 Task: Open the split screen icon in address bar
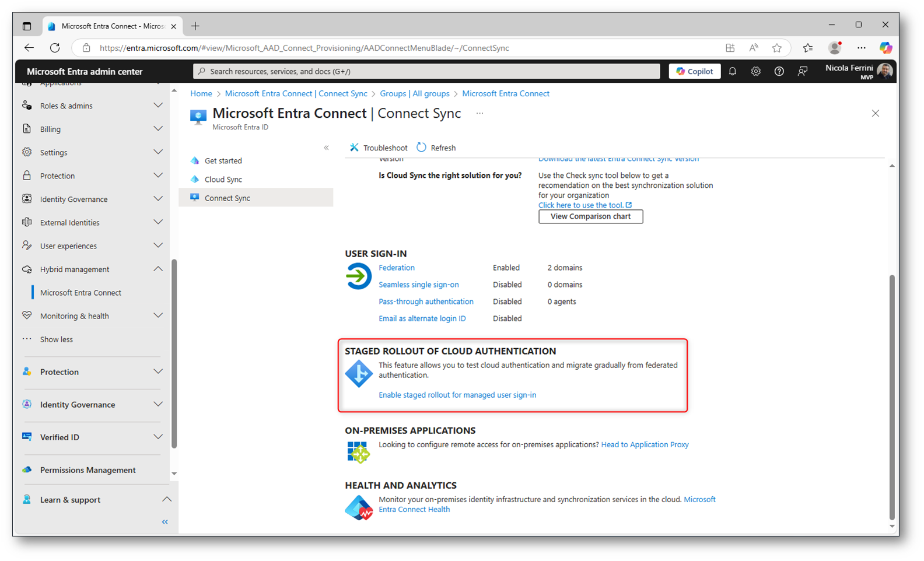coord(730,48)
